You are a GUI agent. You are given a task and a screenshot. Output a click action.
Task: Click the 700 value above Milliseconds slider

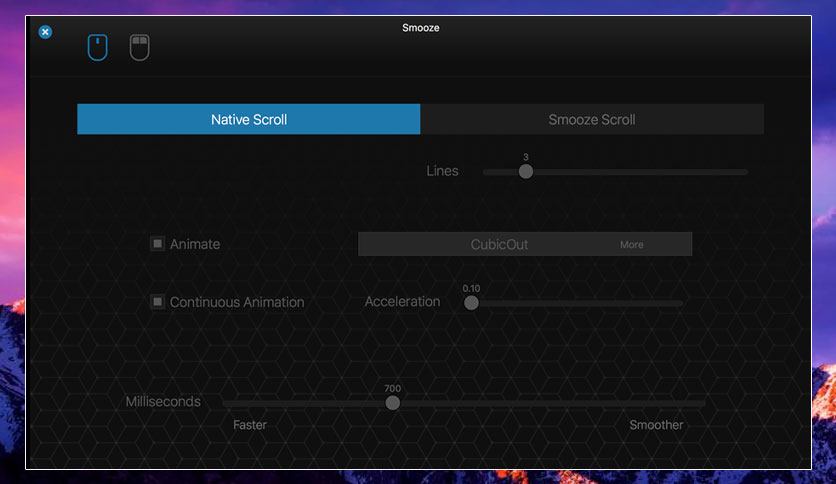point(392,389)
